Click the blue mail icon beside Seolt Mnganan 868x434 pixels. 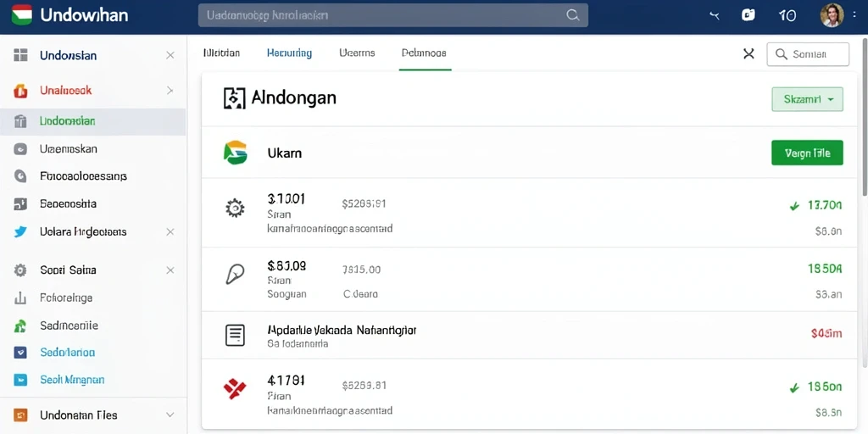click(x=20, y=380)
